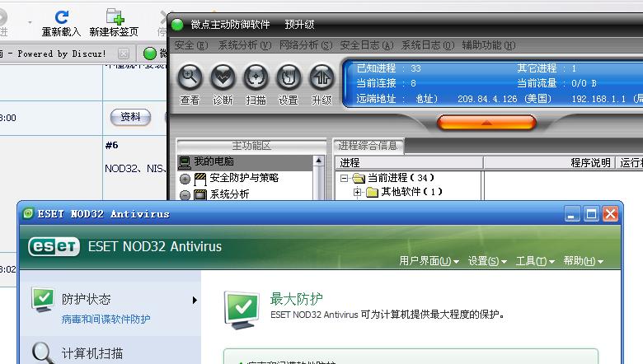
Task: Open the 工具(T) dropdown in ESET
Action: [x=535, y=261]
